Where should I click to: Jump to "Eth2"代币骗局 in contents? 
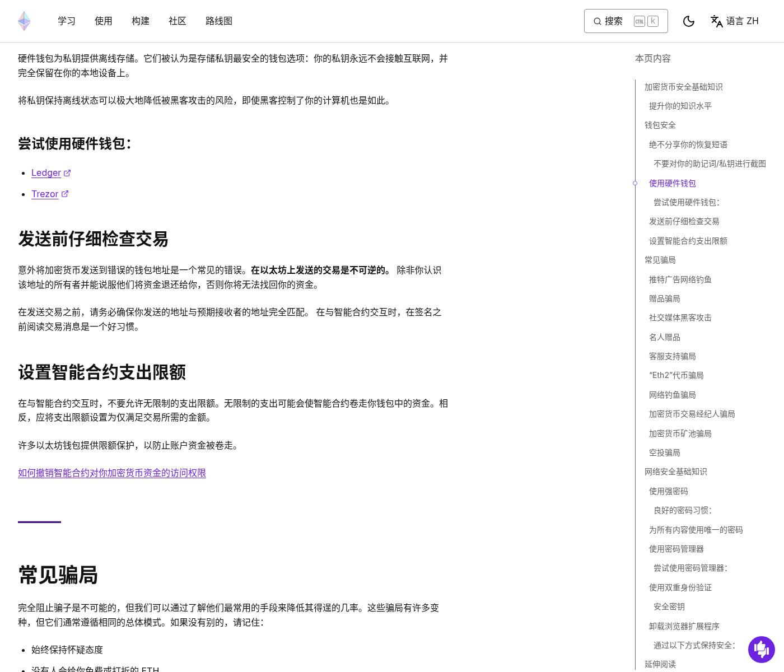(676, 375)
